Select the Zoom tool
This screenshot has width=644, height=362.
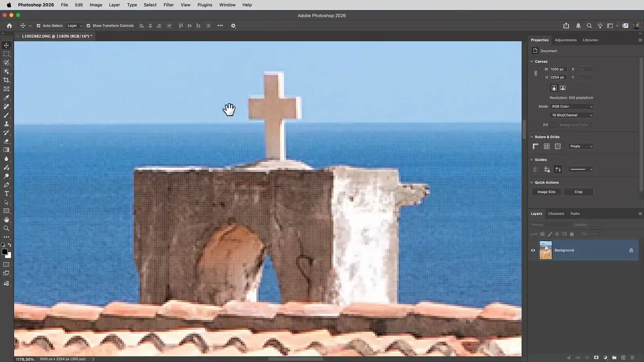click(6, 228)
